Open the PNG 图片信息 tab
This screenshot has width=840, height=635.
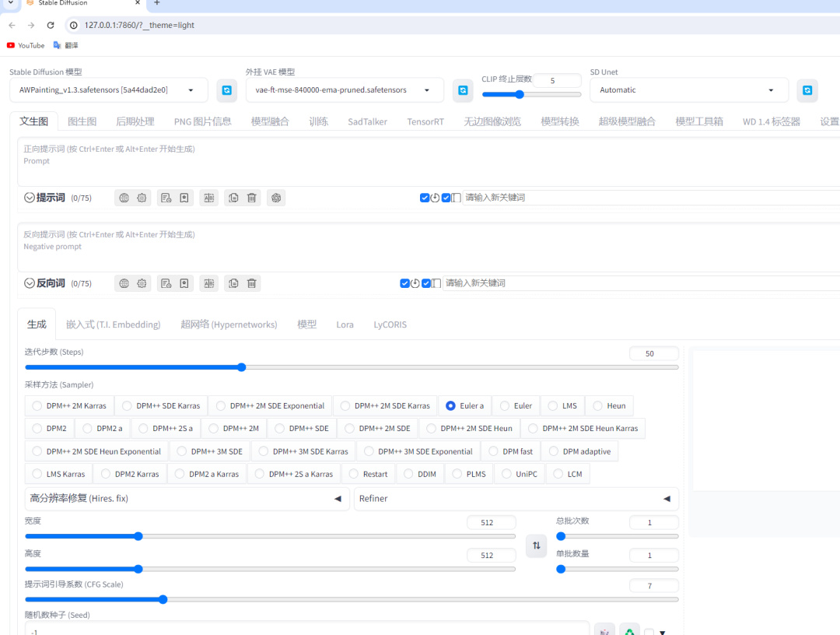(202, 121)
